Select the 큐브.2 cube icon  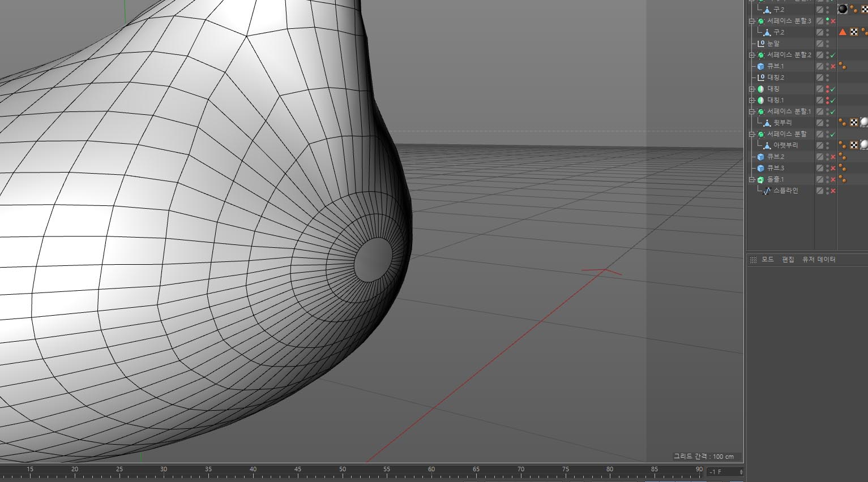pyautogui.click(x=761, y=157)
